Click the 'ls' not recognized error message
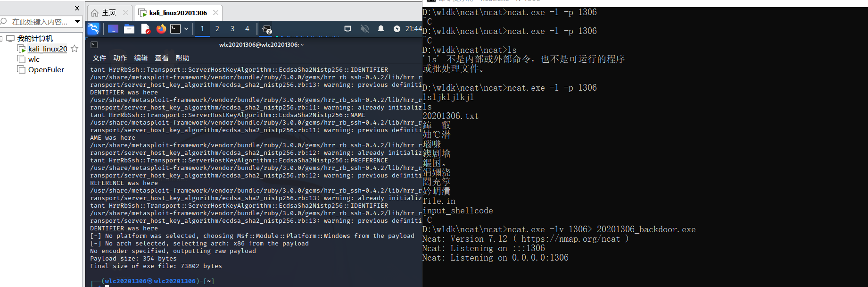This screenshot has height=287, width=868. point(524,64)
